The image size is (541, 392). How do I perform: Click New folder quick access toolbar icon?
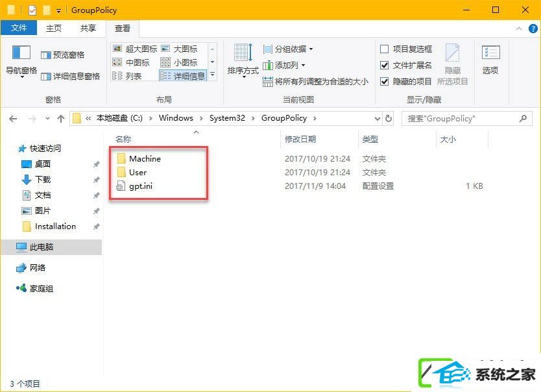[47, 10]
